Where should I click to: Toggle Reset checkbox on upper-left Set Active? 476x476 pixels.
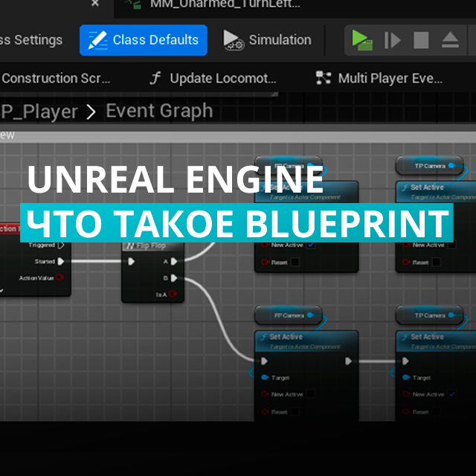click(x=295, y=262)
